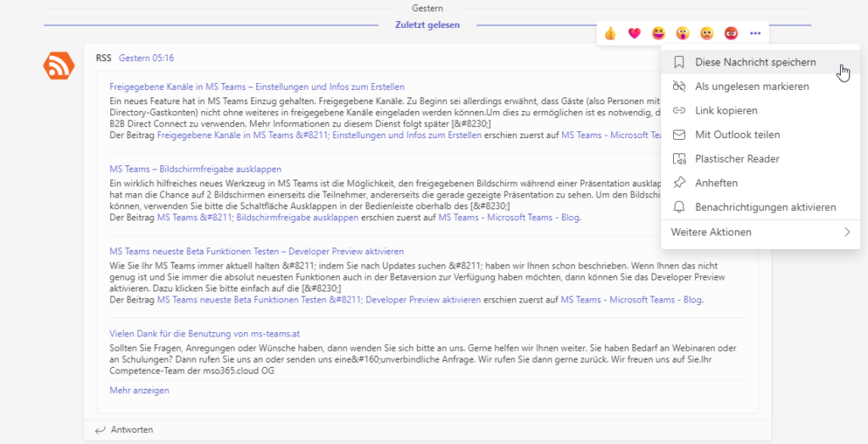Click the bookmark icon in the menu
This screenshot has height=444, width=868.
(679, 62)
